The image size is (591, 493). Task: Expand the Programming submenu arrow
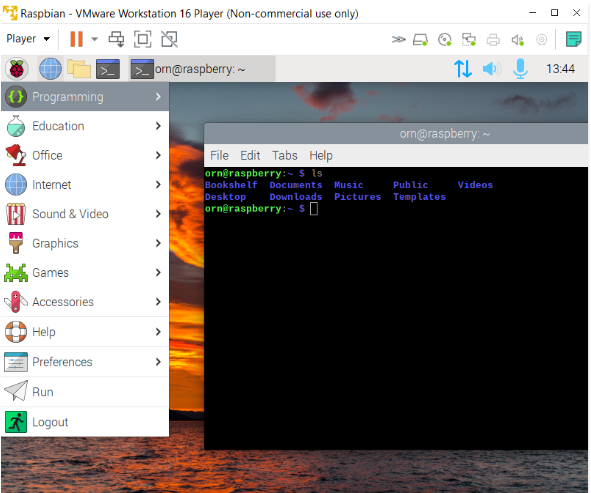pyautogui.click(x=158, y=97)
